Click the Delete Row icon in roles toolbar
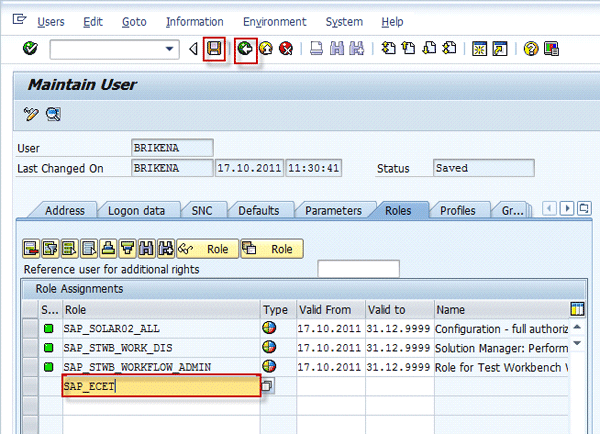Screen dimensions: 600x434 pos(31,249)
